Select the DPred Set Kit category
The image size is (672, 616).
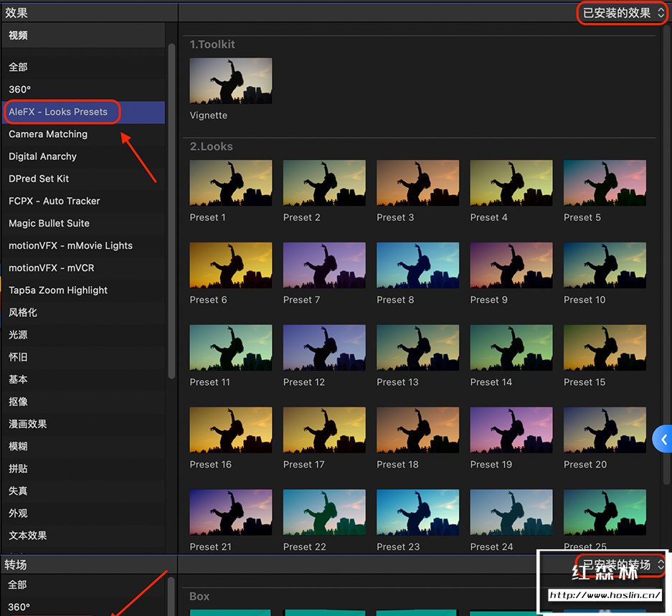pos(83,179)
